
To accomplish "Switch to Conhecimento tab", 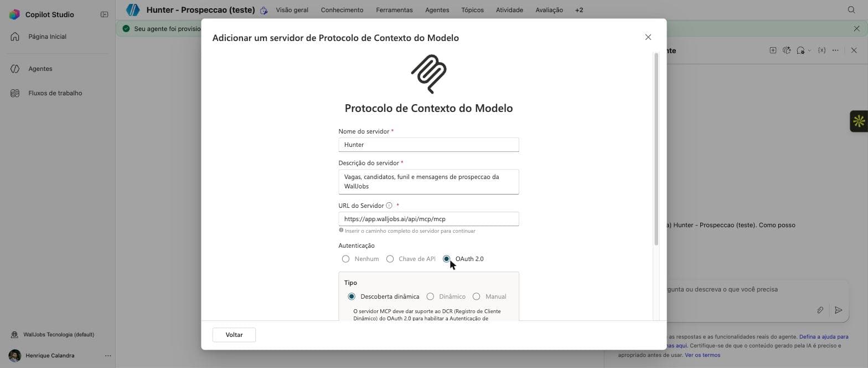I will pos(342,10).
